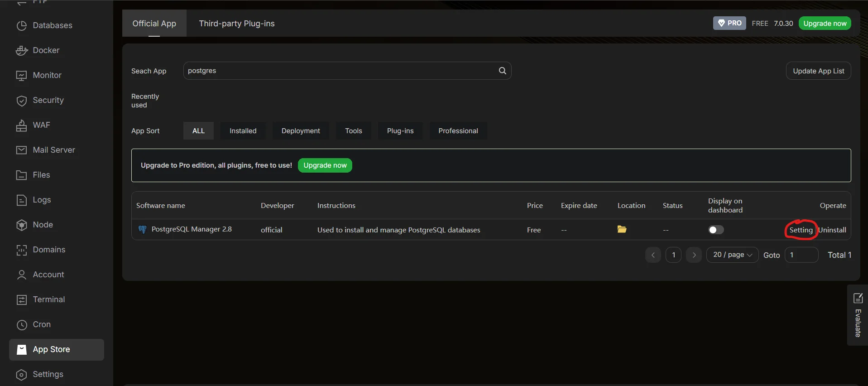Viewport: 868px width, 386px height.
Task: Uninstall PostgreSQL Manager
Action: (x=833, y=230)
